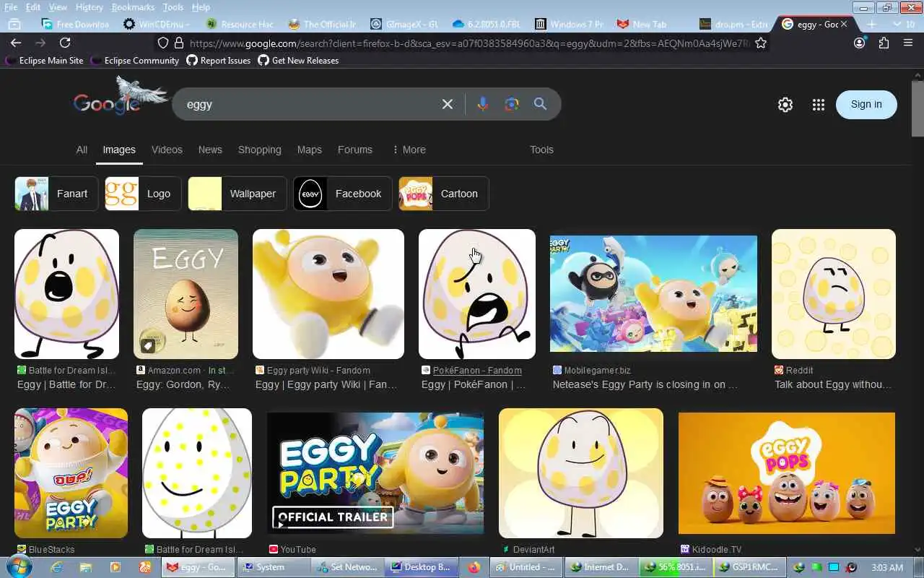Open the File menu

click(x=11, y=7)
